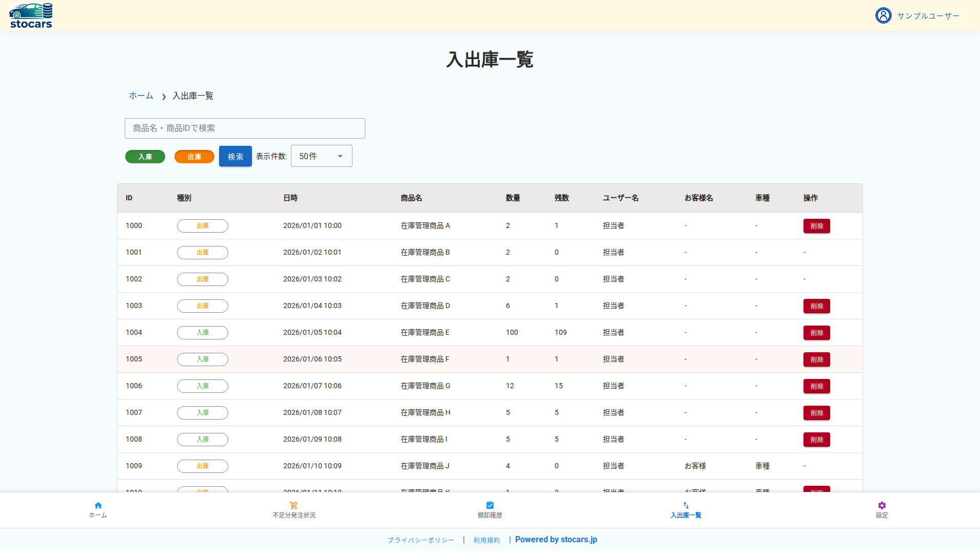Viewport: 980px width, 551px height.
Task: Click the inventory history checkmark icon
Action: pos(489,505)
